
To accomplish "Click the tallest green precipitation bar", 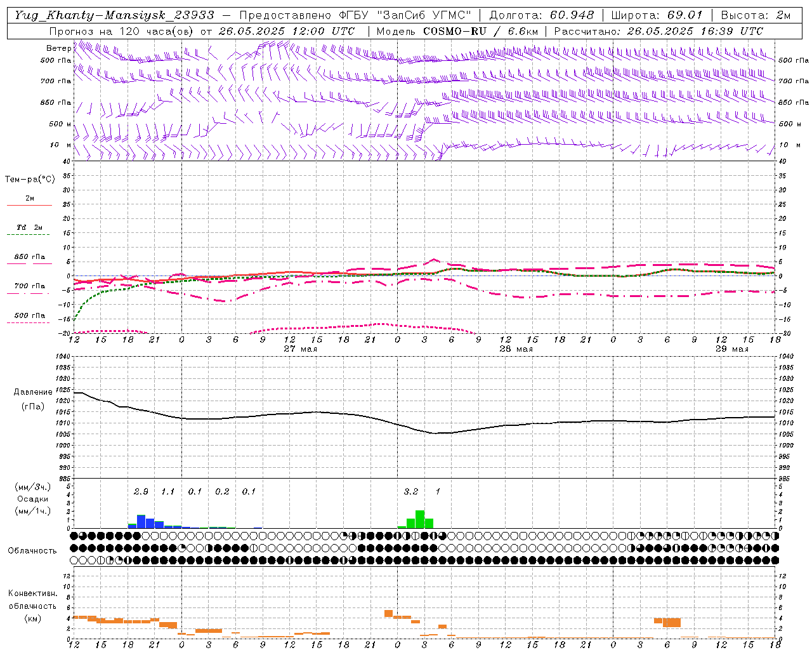I will tap(420, 519).
